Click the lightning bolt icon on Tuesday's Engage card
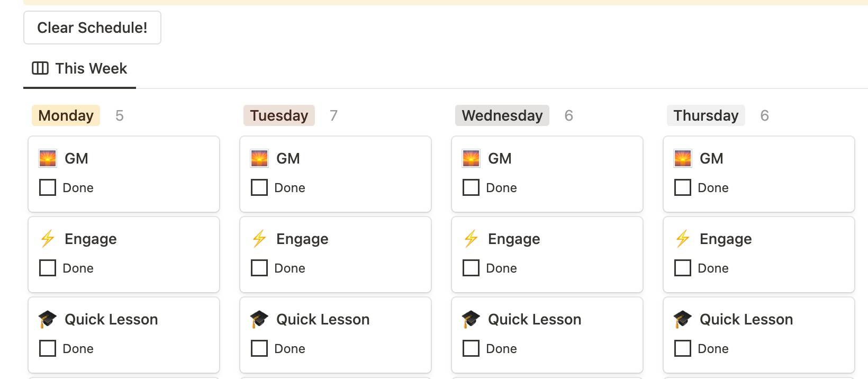Image resolution: width=868 pixels, height=379 pixels. pos(259,239)
